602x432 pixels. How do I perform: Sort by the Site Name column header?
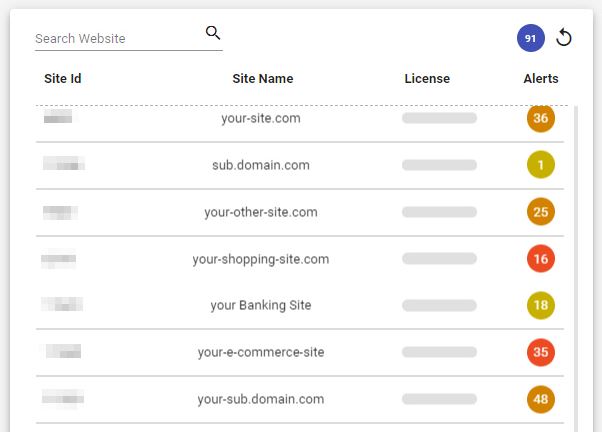262,79
